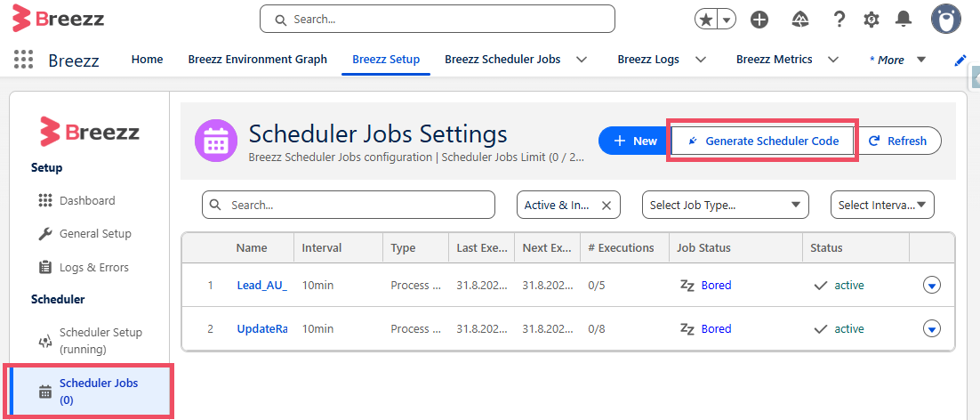Screen dimensions: 980x420
Task: Open the setup gear icon
Action: pos(872,20)
